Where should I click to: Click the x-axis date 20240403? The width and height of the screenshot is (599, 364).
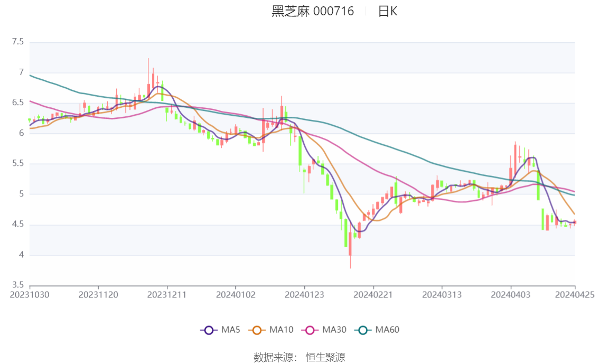510,295
